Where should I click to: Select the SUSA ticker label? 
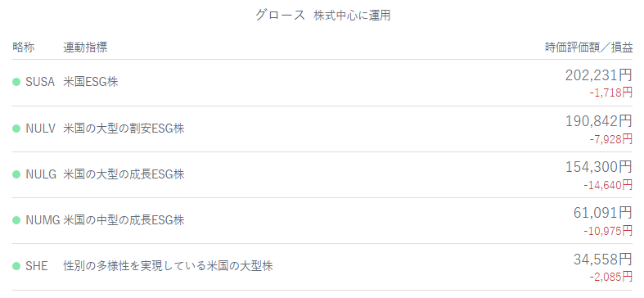pos(40,82)
